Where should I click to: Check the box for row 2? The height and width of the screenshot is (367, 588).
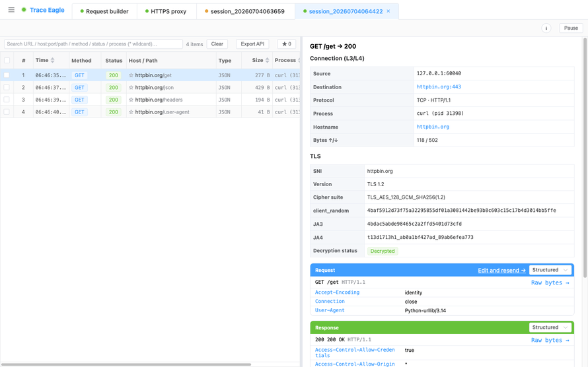tap(7, 88)
